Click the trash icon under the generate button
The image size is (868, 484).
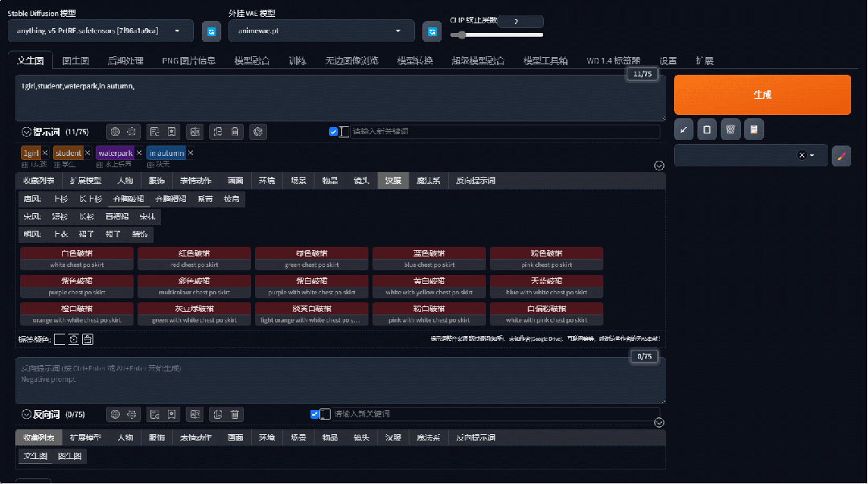(730, 129)
